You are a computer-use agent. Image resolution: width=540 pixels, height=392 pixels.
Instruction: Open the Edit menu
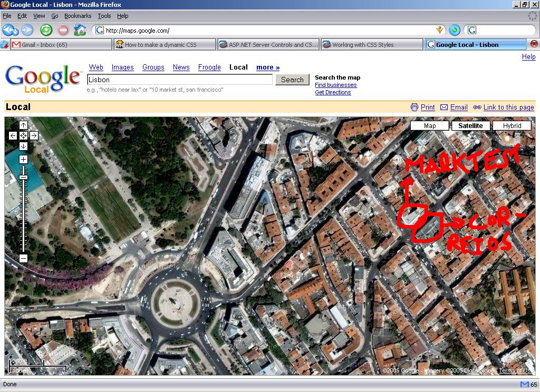22,16
